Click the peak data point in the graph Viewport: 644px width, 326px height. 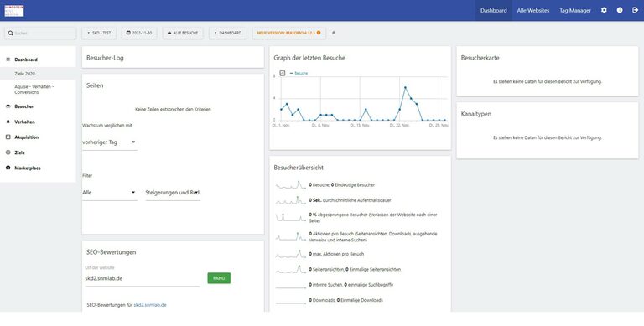(405, 87)
